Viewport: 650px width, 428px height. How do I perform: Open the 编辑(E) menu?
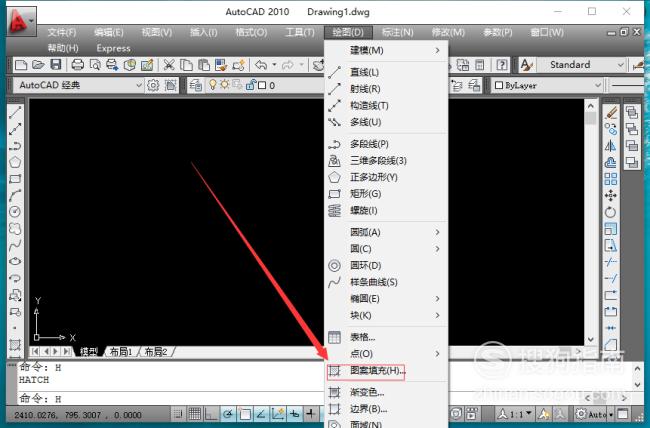109,32
